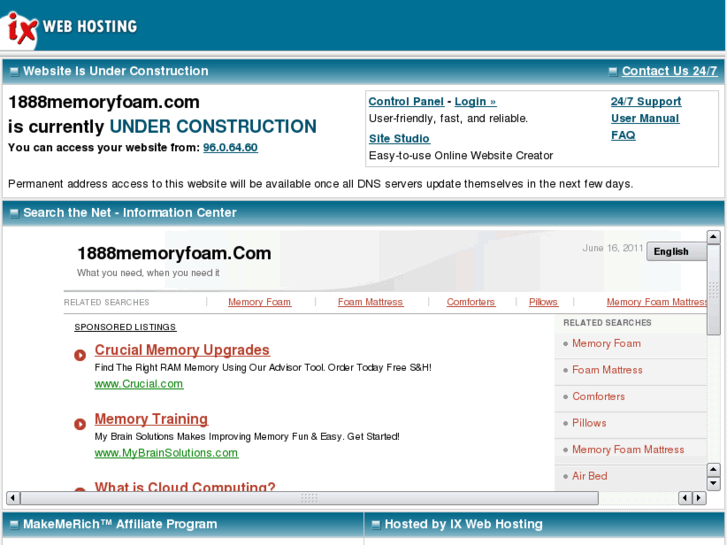Click Memory Foam Mattress in the right sidebar list
727x545 pixels.
(628, 449)
